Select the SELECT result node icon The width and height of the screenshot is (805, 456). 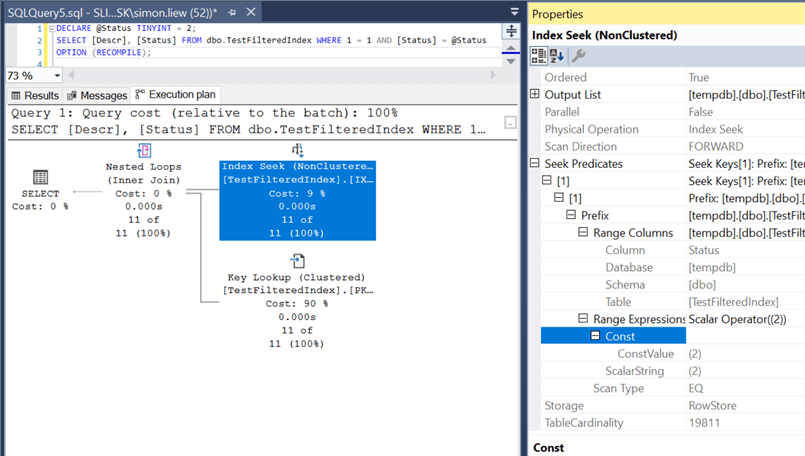(x=40, y=177)
